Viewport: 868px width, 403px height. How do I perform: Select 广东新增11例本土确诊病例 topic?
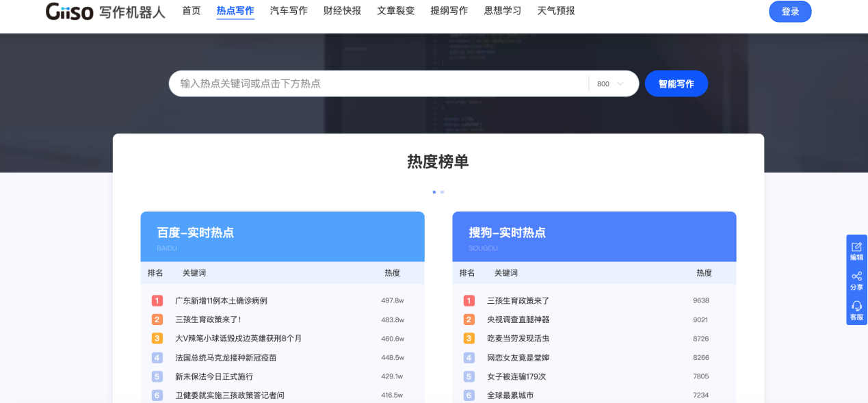pos(221,300)
